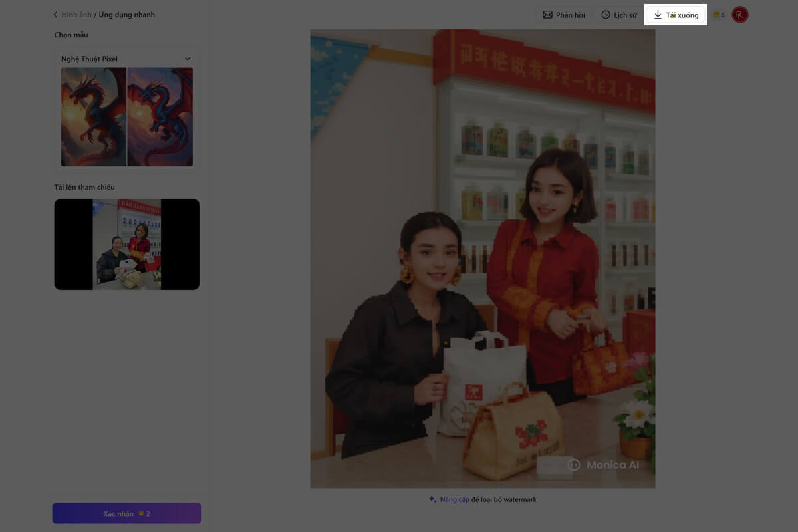
Task: Click the download arrow icon in Tải xuống
Action: pyautogui.click(x=658, y=15)
